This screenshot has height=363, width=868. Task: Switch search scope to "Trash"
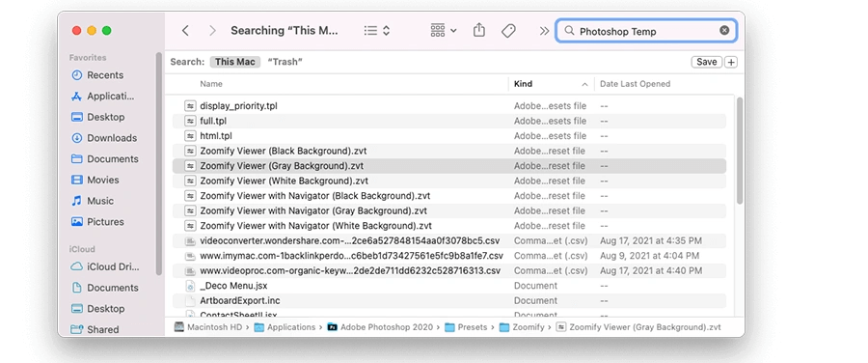pos(285,62)
